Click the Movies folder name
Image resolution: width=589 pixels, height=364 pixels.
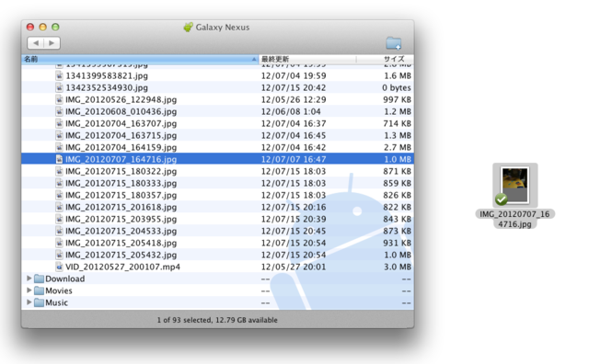pos(59,290)
